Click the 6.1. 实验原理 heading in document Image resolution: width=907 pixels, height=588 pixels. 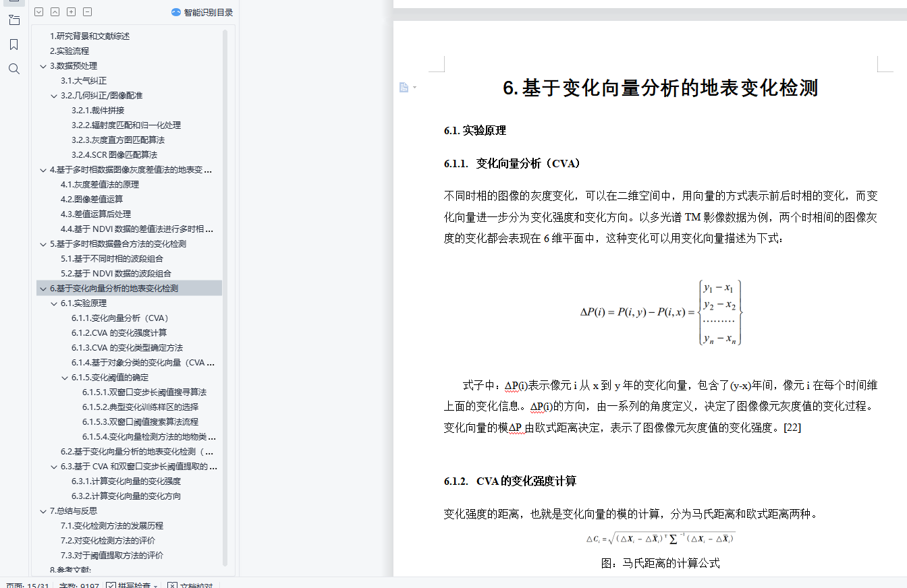click(x=475, y=131)
